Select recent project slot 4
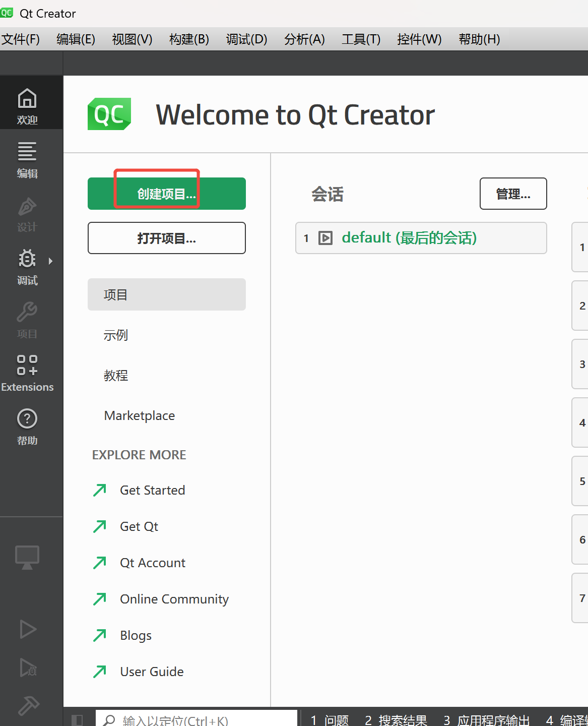This screenshot has height=726, width=588. click(580, 422)
